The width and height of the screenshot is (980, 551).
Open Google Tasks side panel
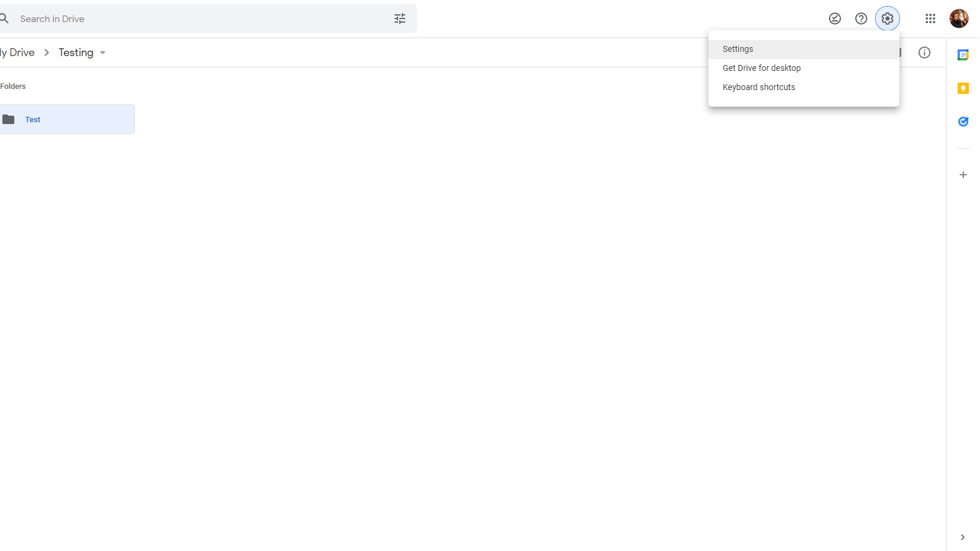963,122
